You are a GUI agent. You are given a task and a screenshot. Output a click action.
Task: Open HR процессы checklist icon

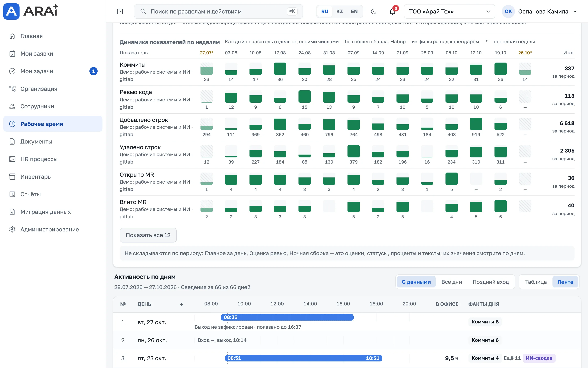coord(12,159)
